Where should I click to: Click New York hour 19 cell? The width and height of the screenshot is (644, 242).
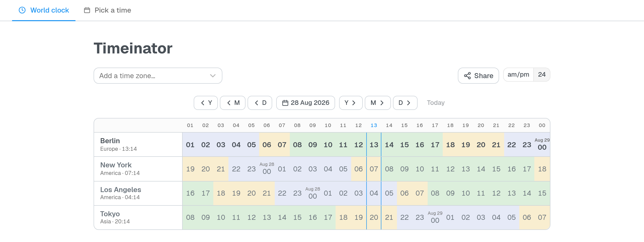pos(190,169)
